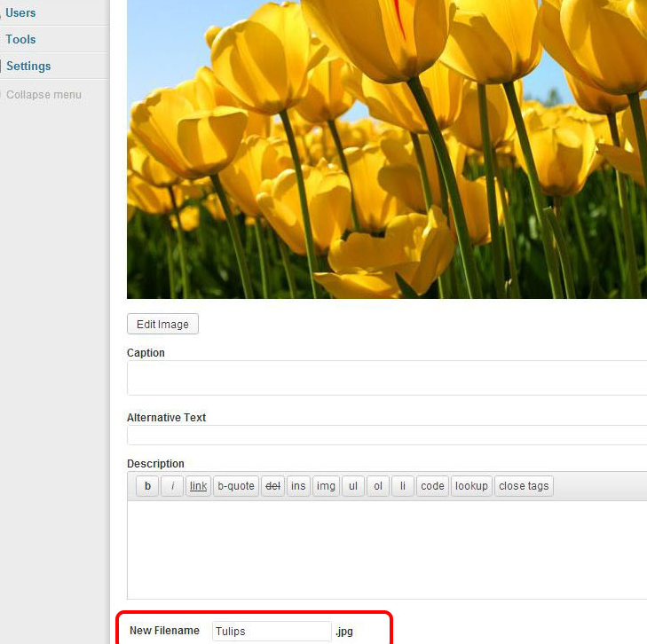This screenshot has height=644, width=647.
Task: Click the ul list button
Action: (353, 486)
